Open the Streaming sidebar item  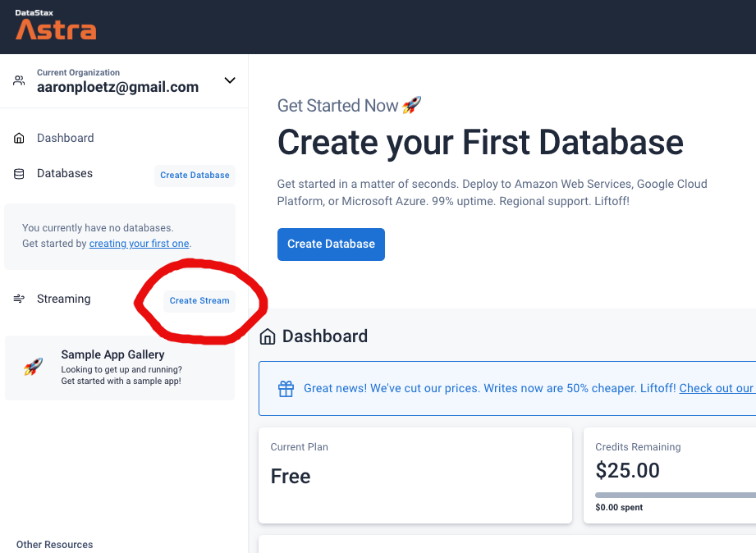[x=64, y=299]
